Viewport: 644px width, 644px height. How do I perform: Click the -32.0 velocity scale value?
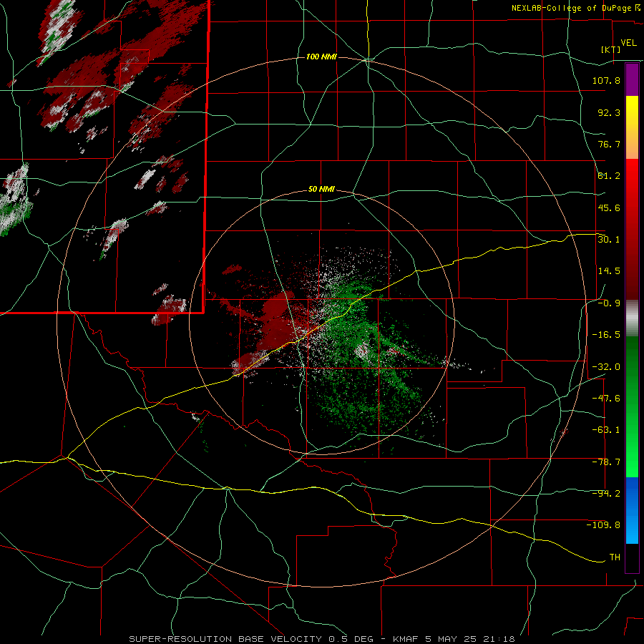[606, 366]
